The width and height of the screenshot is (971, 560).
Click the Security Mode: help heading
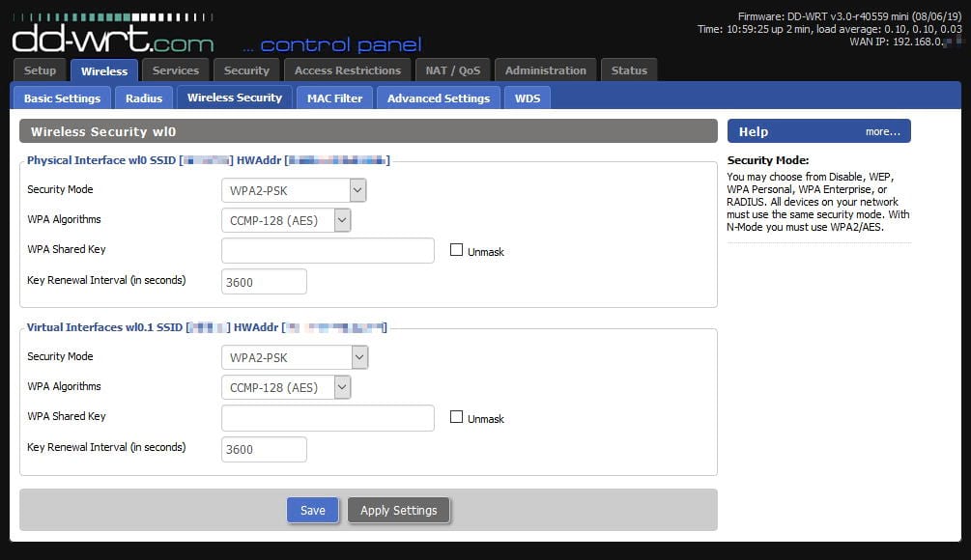pos(768,160)
